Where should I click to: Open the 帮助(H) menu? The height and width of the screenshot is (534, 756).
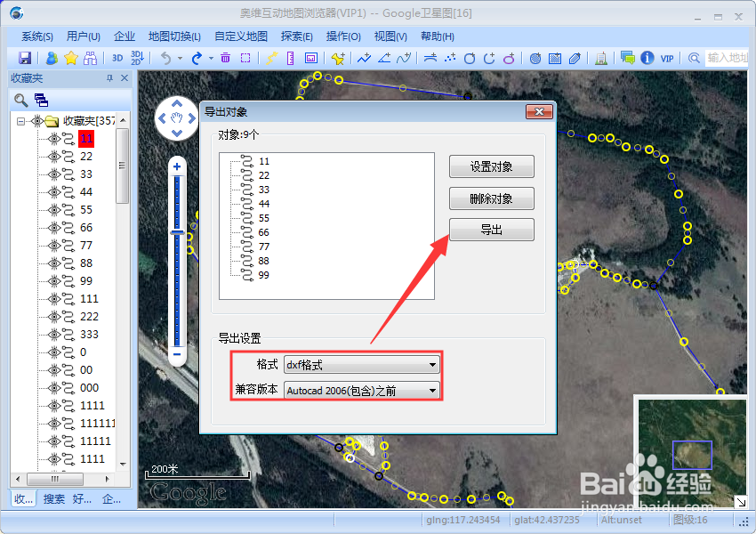pos(438,36)
